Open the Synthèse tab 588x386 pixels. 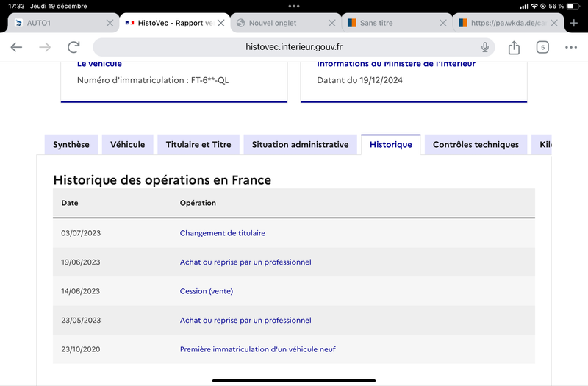[71, 144]
